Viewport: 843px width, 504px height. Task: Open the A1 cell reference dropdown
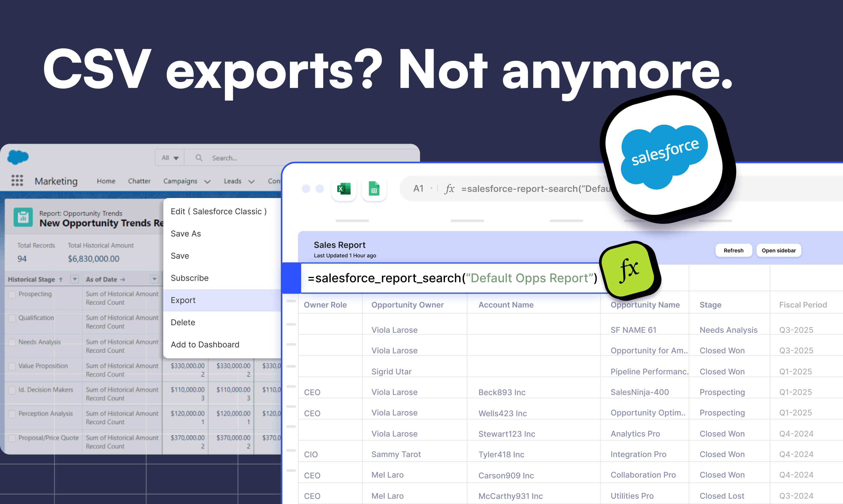[432, 189]
